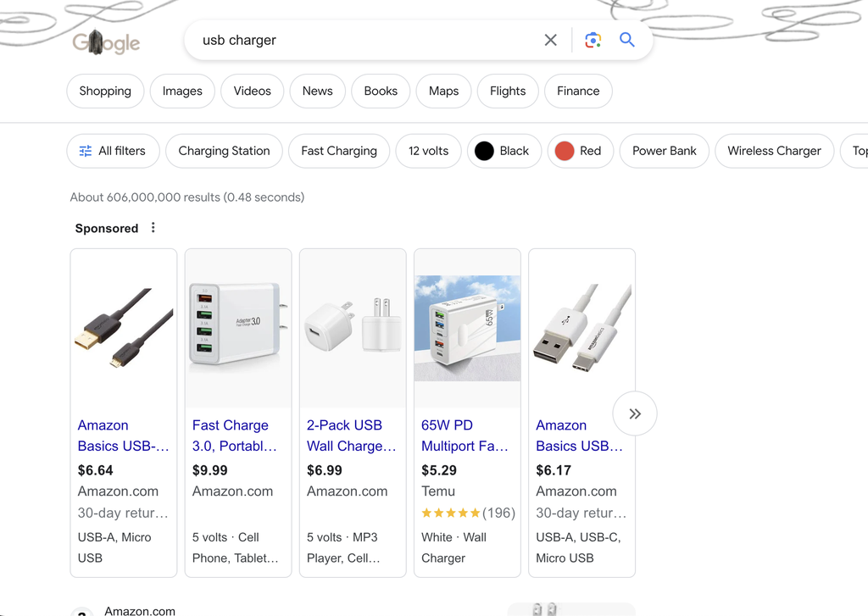Toggle the Fast Charging filter chip
This screenshot has width=868, height=616.
338,151
